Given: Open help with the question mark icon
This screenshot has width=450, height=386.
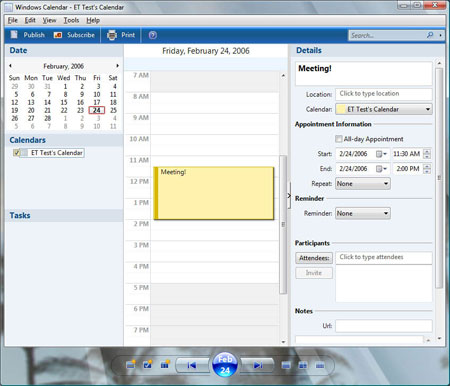Looking at the screenshot, I should coord(153,35).
